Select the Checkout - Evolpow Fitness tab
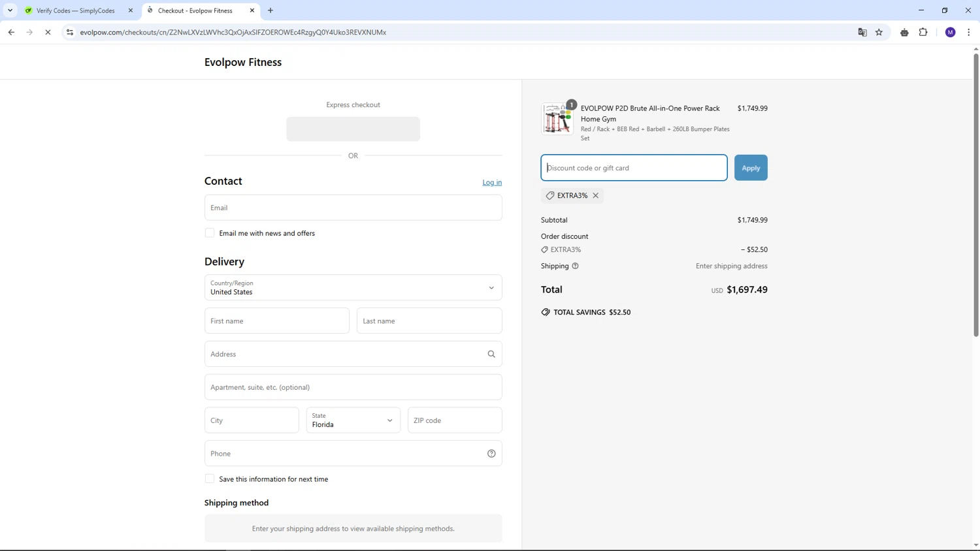Image resolution: width=980 pixels, height=551 pixels. click(x=195, y=10)
